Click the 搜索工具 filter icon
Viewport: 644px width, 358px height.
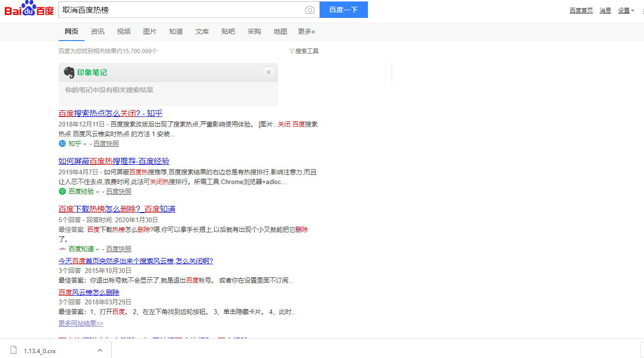[x=292, y=51]
